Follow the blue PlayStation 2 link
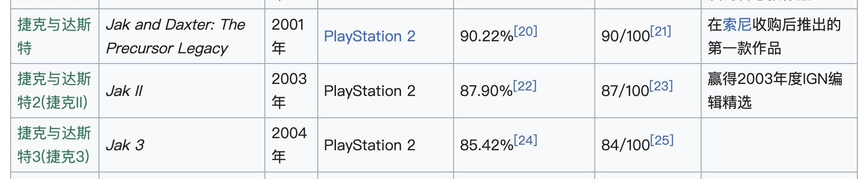The width and height of the screenshot is (868, 179). point(369,36)
